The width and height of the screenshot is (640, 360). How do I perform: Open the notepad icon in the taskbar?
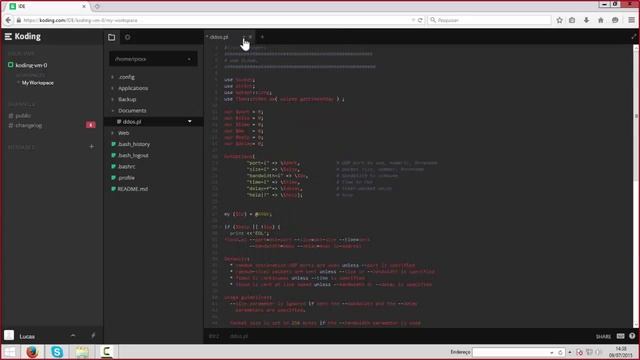pos(82,352)
